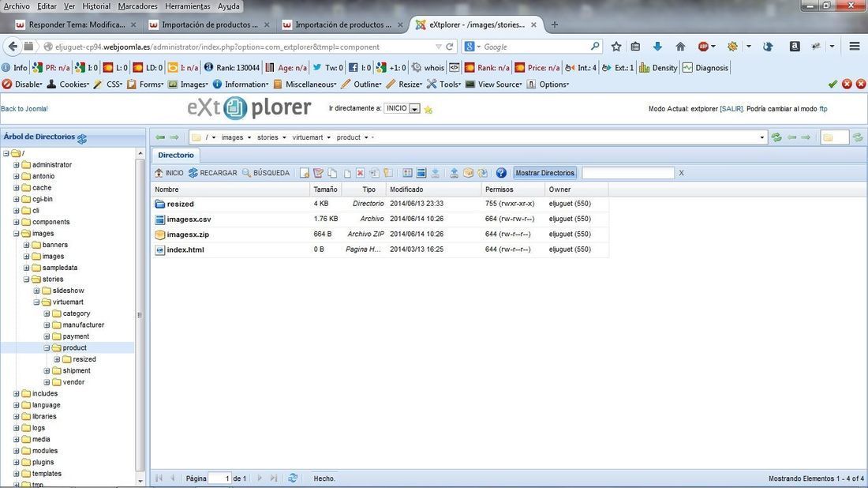This screenshot has height=488, width=868.
Task: Switch to ftp mode link
Action: pyautogui.click(x=823, y=109)
